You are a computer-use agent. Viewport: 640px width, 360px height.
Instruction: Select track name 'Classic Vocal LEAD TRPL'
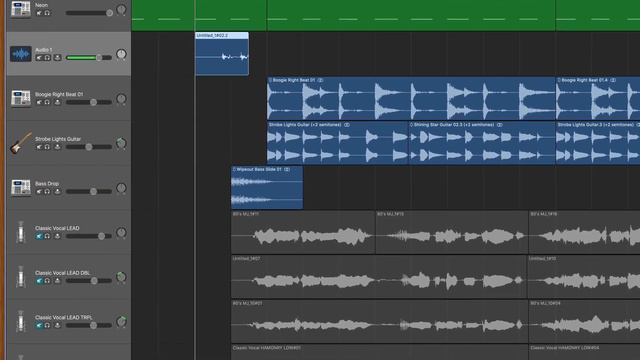point(64,317)
